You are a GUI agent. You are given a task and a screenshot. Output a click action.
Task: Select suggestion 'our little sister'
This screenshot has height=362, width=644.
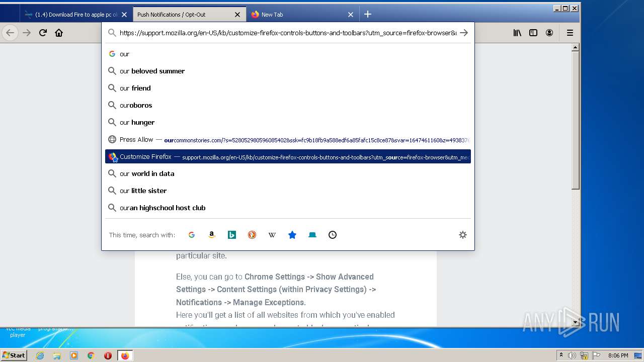288,191
